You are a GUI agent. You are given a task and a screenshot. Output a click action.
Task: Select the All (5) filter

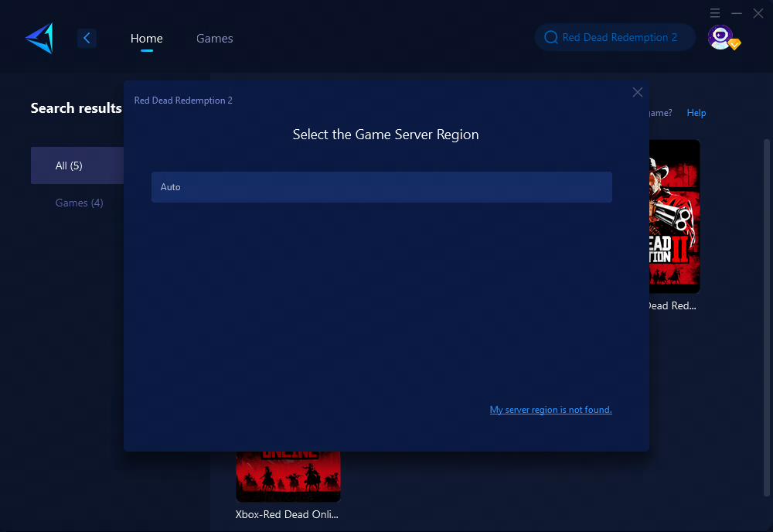[77, 165]
